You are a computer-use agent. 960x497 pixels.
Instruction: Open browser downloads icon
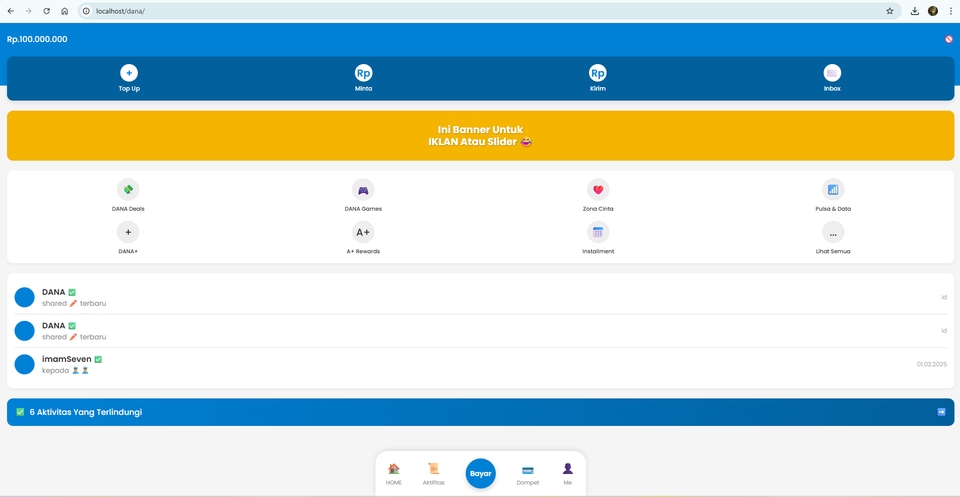click(x=915, y=11)
